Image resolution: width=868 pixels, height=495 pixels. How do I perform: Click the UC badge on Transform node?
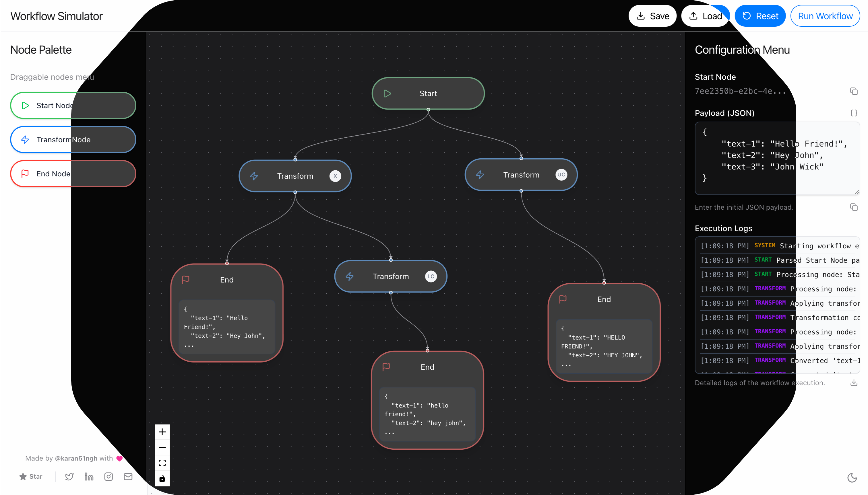coord(561,175)
